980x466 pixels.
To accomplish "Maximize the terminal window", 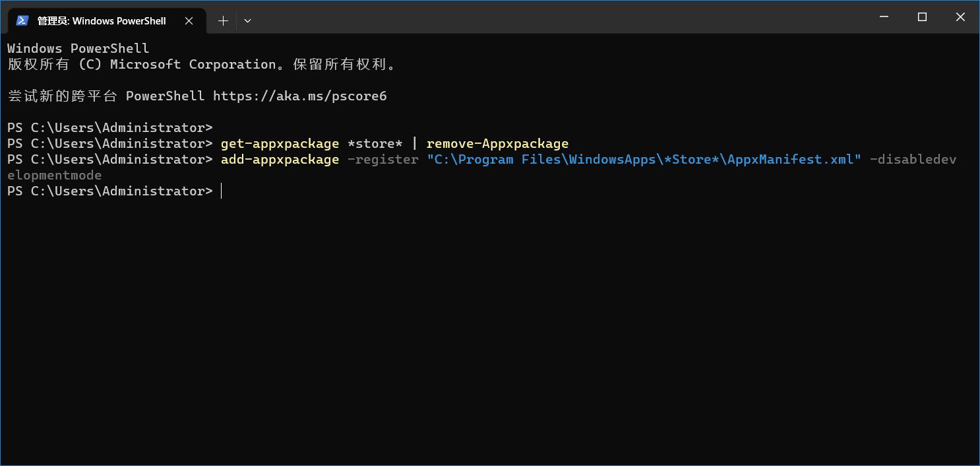I will pyautogui.click(x=922, y=17).
